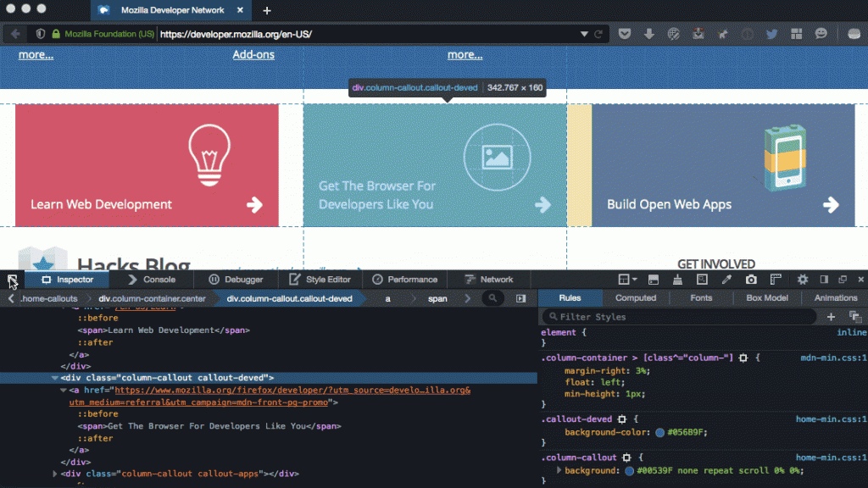Expand the background property in .column-callout rule
The image size is (868, 488).
[559, 470]
